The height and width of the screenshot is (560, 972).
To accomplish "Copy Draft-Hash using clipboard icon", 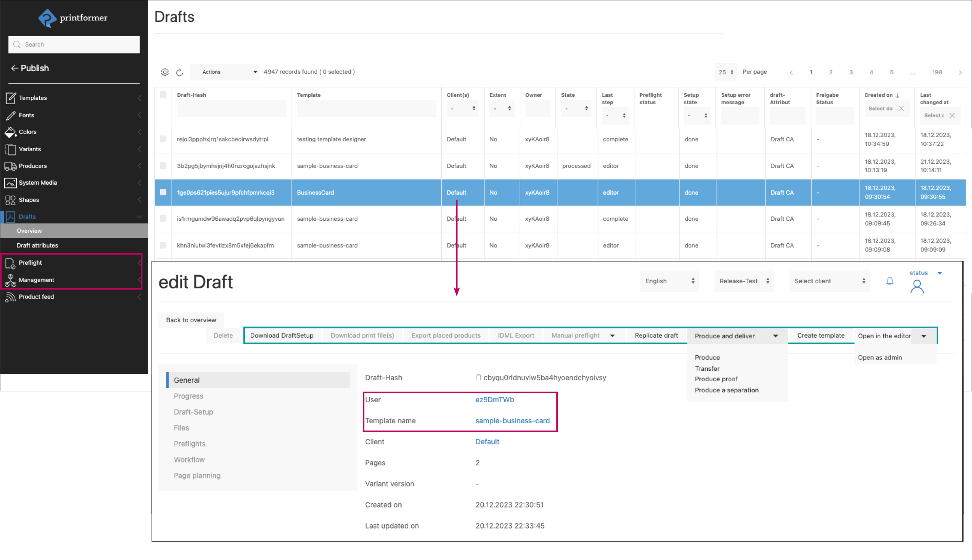I will pyautogui.click(x=478, y=377).
